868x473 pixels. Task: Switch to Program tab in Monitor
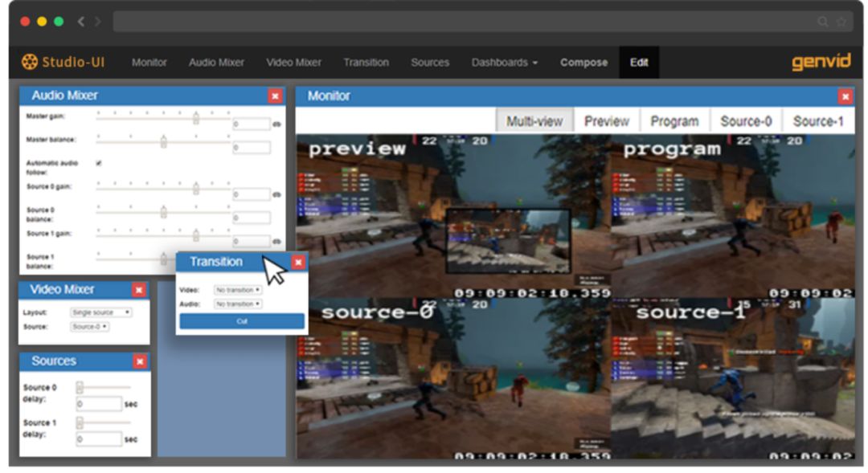[674, 121]
